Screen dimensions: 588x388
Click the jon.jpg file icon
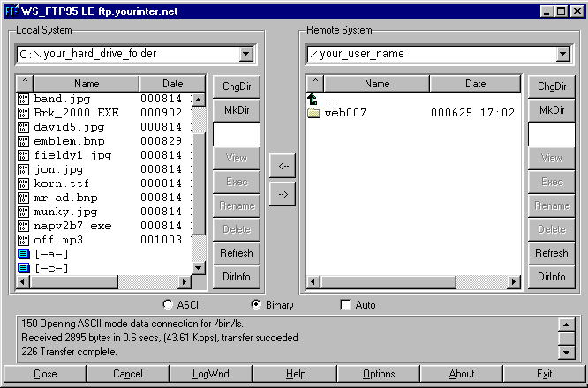coord(23,169)
